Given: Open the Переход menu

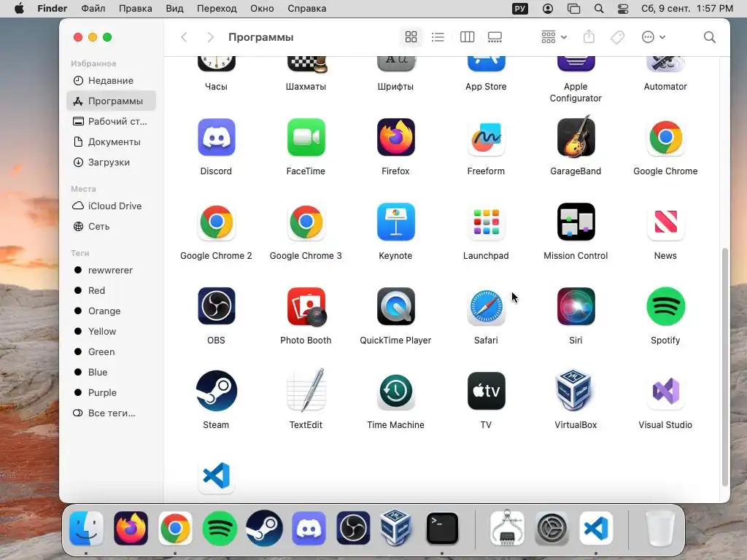Looking at the screenshot, I should [x=217, y=9].
